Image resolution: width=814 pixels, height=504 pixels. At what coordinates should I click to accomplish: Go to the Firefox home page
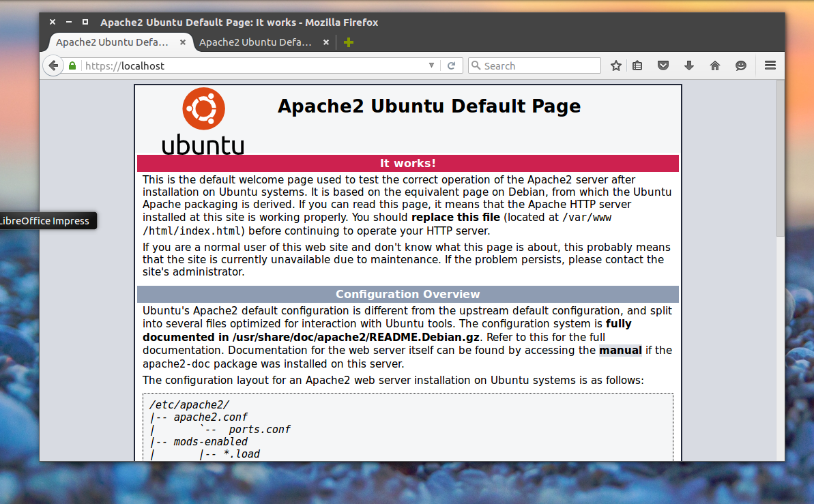point(715,66)
